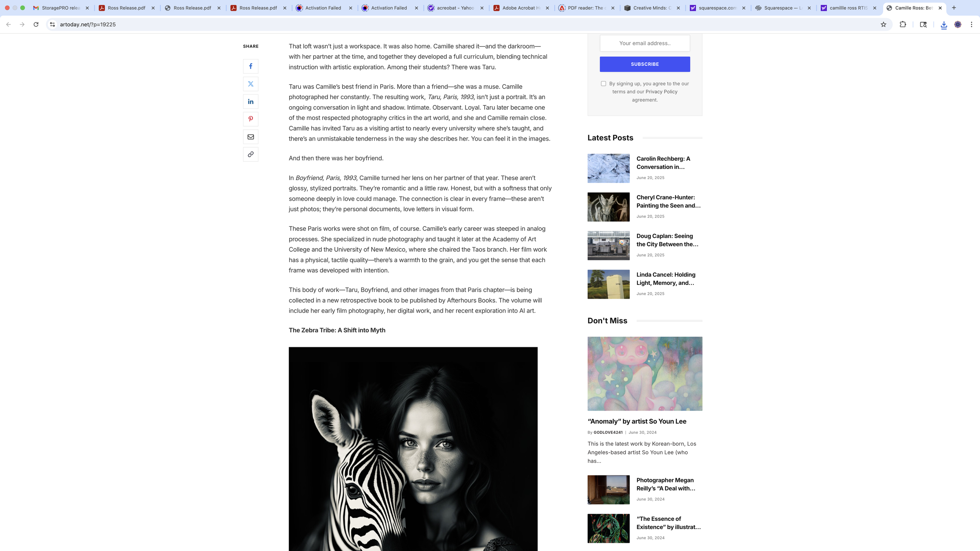Open a new browser tab
The image size is (980, 551).
click(x=954, y=8)
